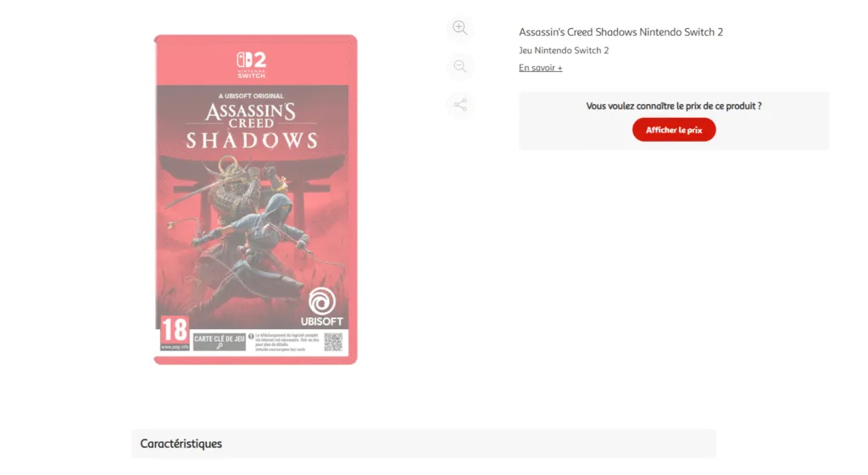Image resolution: width=868 pixels, height=475 pixels.
Task: Click the download notice text beside the QR code
Action: click(285, 342)
